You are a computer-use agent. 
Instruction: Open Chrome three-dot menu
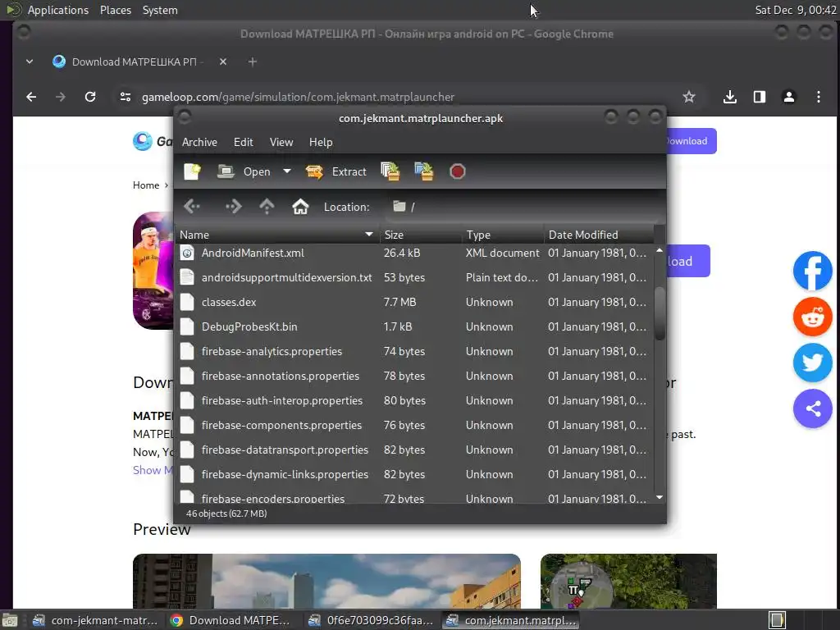point(818,97)
